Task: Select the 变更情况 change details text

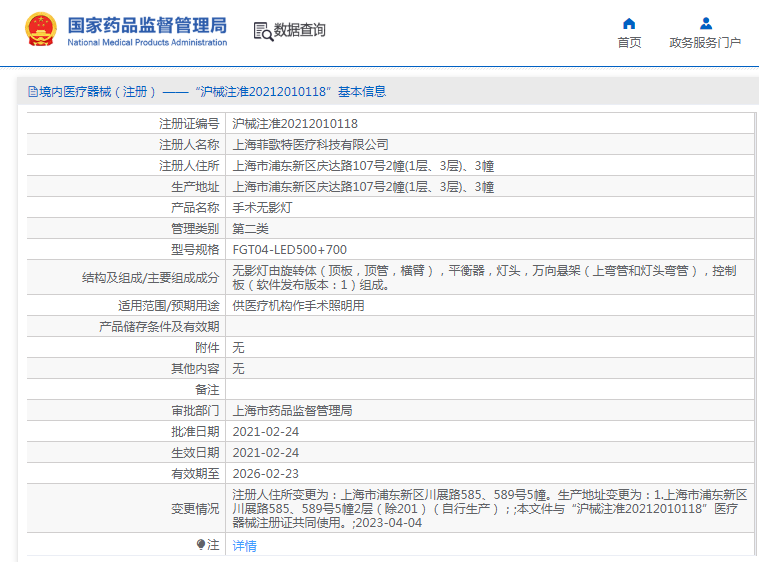Action: click(x=490, y=509)
